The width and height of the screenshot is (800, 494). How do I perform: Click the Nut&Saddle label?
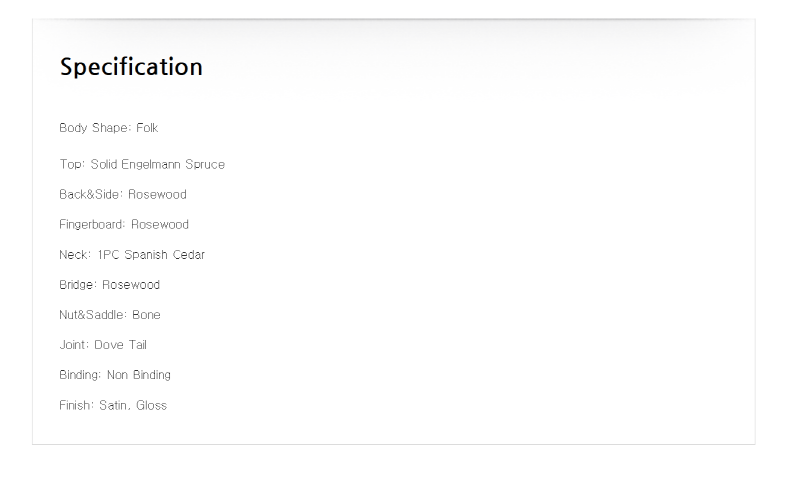pos(91,315)
